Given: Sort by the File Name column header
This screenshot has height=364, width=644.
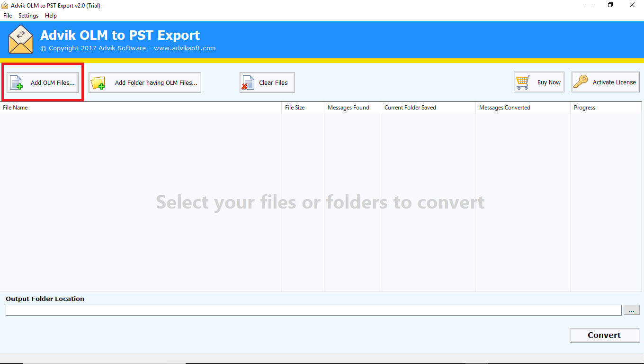Looking at the screenshot, I should [141, 108].
